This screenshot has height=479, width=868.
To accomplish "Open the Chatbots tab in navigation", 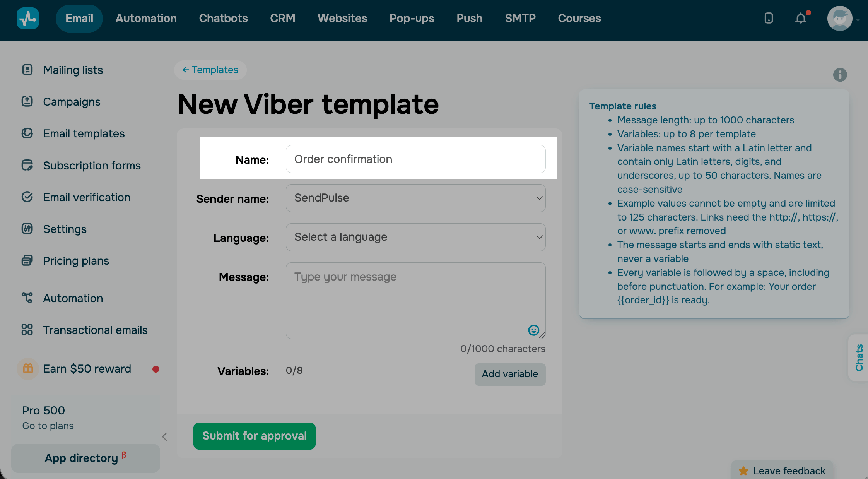I will point(223,18).
